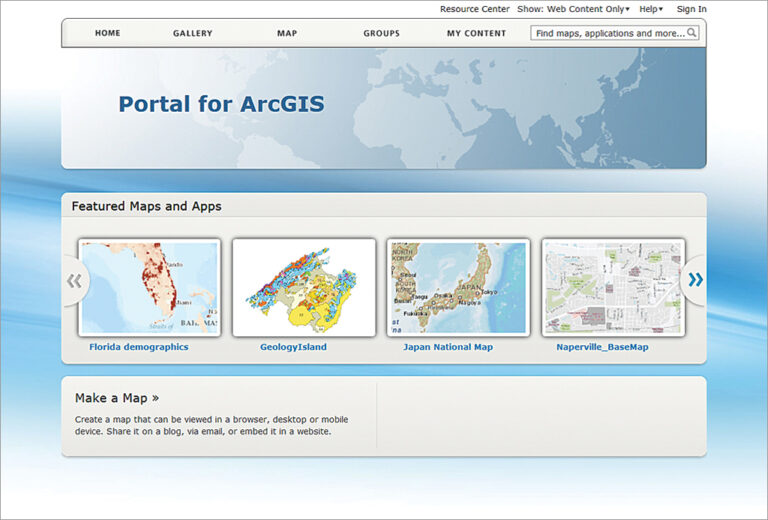The image size is (768, 520).
Task: Open the My Content tab
Action: 476,33
